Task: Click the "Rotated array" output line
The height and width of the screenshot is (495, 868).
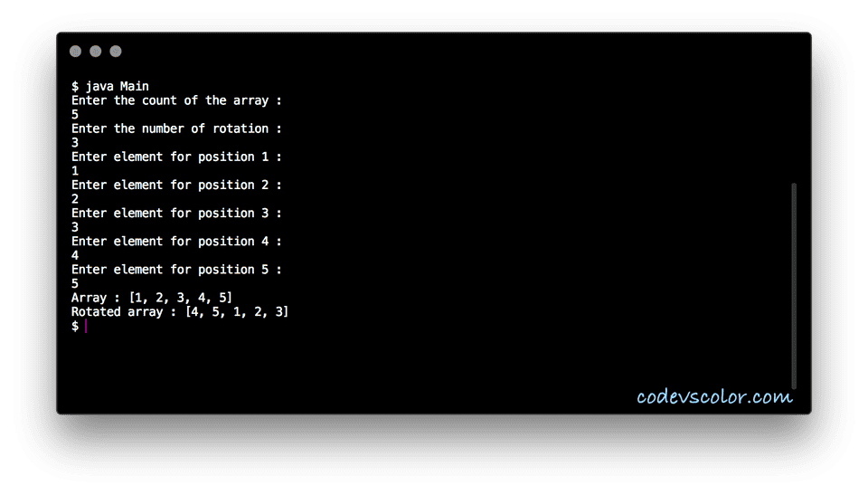Action: [x=180, y=311]
